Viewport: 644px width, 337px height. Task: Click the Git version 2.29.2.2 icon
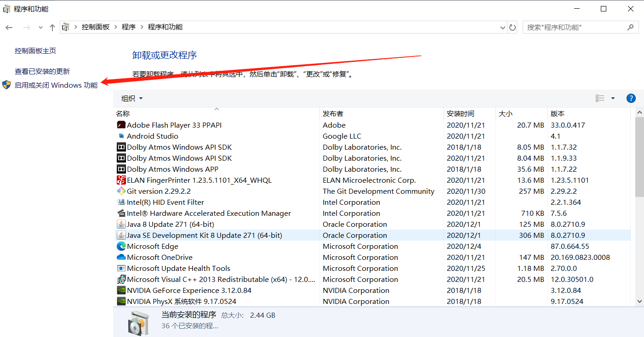pyautogui.click(x=121, y=191)
